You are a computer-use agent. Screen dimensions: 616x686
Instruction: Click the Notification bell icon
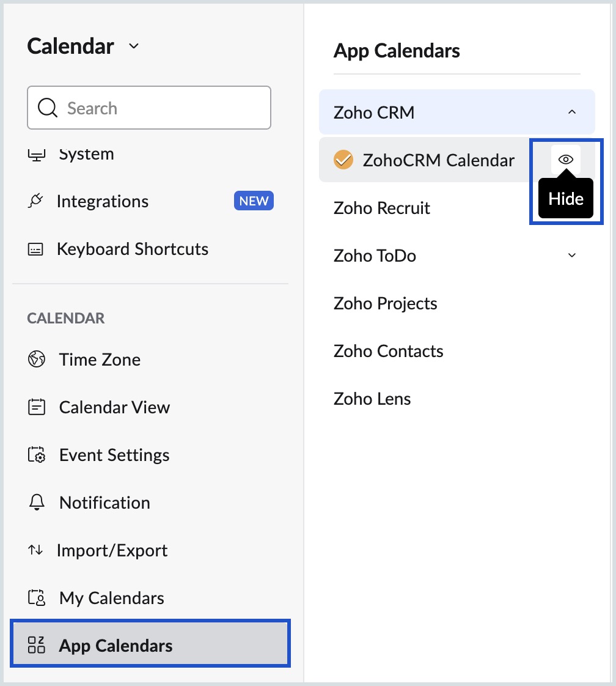(37, 503)
